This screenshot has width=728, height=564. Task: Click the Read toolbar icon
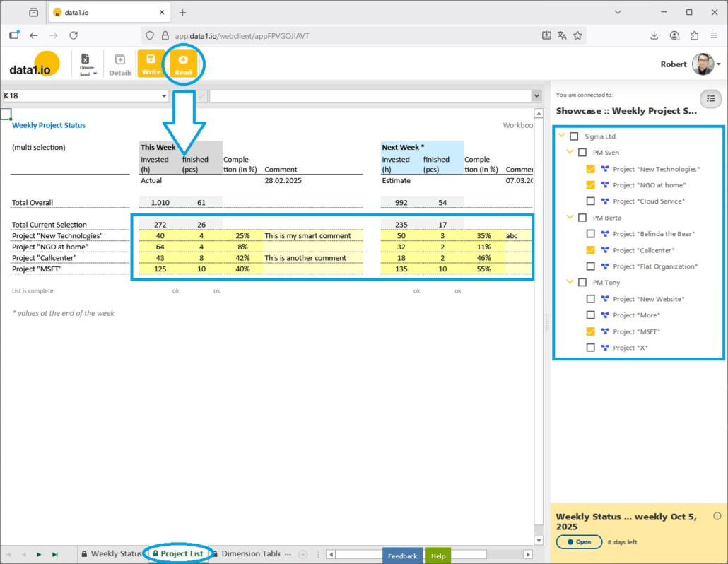183,64
